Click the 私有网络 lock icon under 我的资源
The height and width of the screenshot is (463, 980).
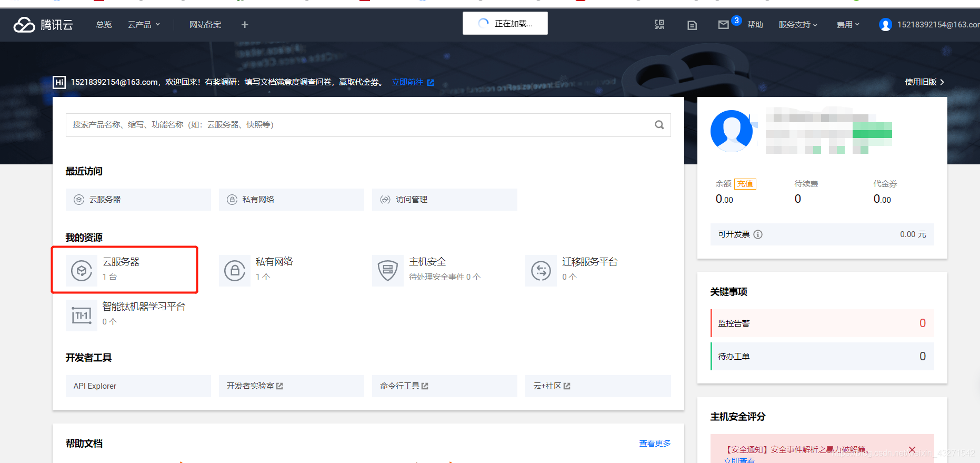click(235, 271)
